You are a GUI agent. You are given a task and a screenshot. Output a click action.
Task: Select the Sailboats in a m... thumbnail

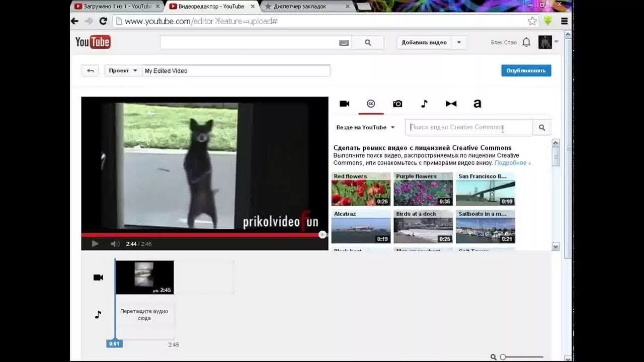(486, 227)
